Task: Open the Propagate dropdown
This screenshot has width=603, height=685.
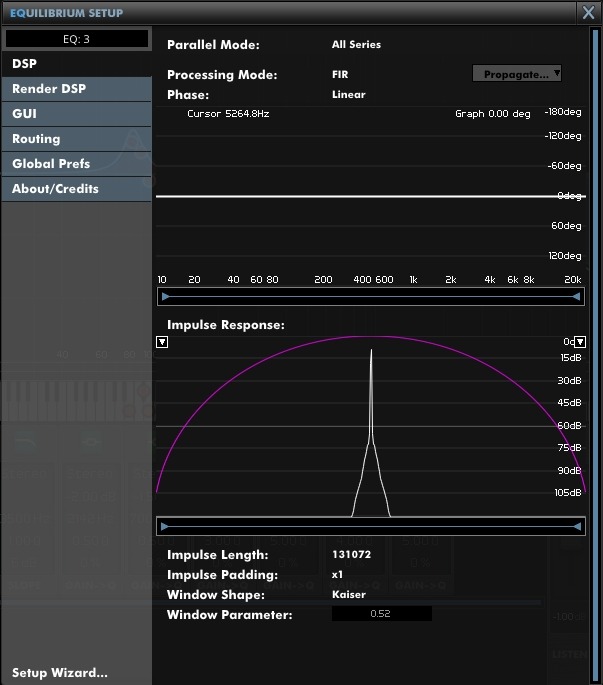Action: pyautogui.click(x=516, y=74)
